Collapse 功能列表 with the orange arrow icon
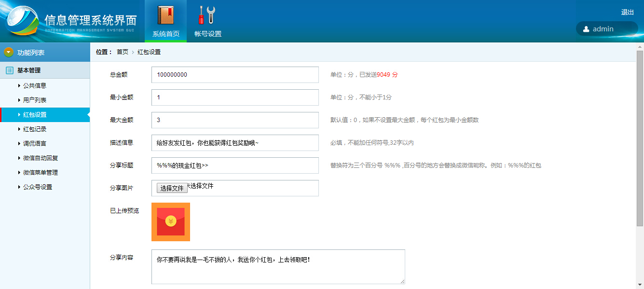Screen dimensions: 644x289 (x=9, y=52)
